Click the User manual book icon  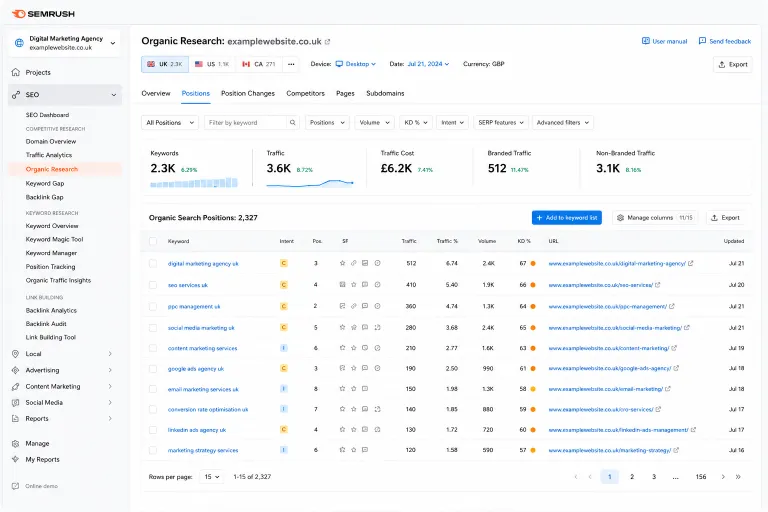646,41
